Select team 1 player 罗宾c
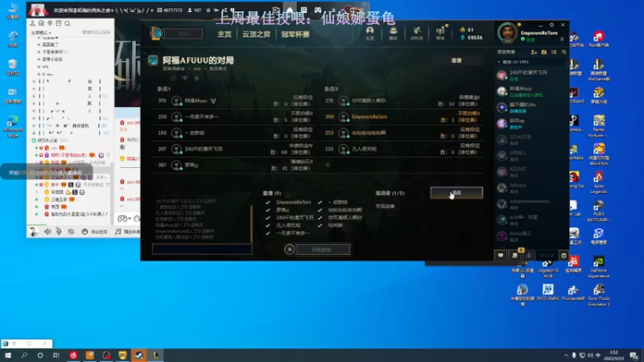644x362 pixels. click(234, 165)
